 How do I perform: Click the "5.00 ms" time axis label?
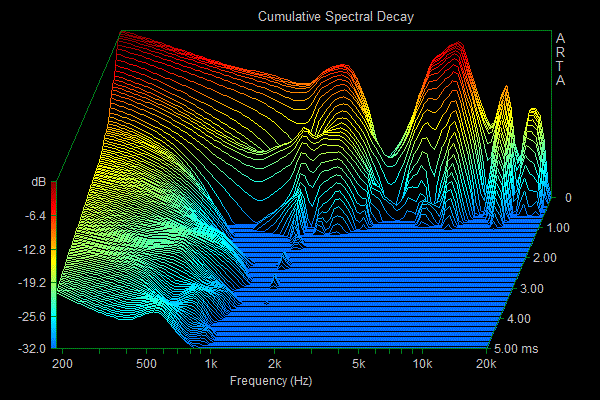516,349
